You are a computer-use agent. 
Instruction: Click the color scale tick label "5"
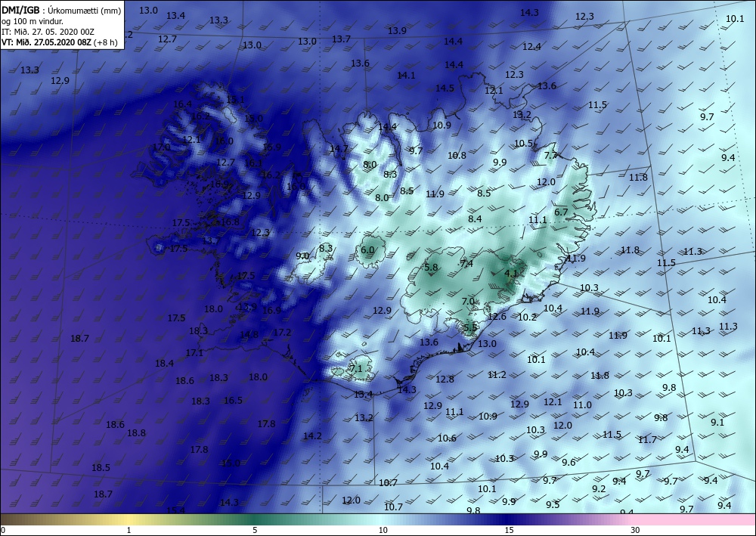tap(255, 531)
